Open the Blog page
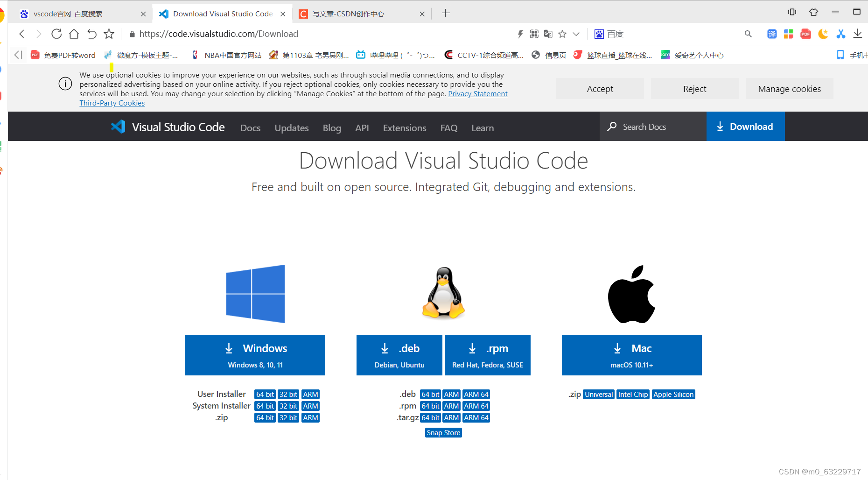Viewport: 868px width, 480px height. pyautogui.click(x=332, y=128)
